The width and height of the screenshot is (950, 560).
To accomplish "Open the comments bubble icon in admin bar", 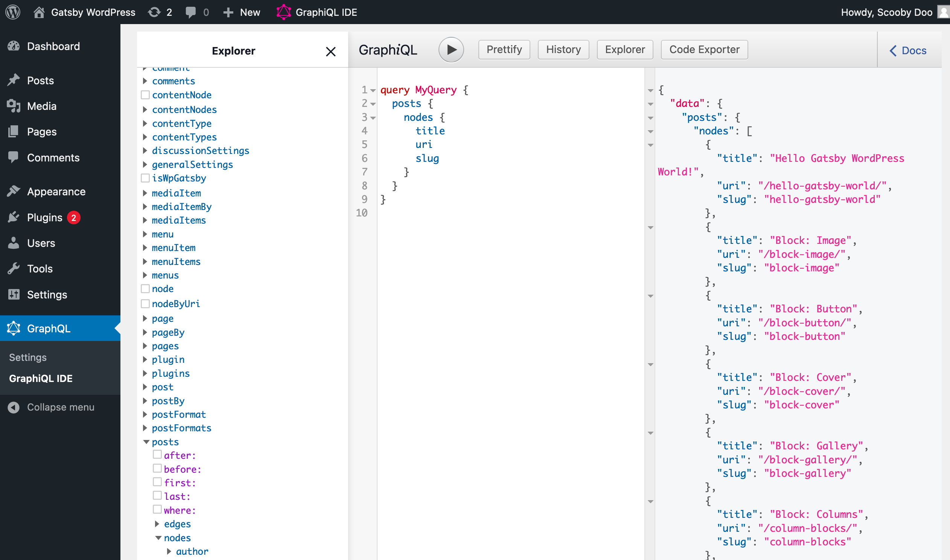I will point(191,12).
